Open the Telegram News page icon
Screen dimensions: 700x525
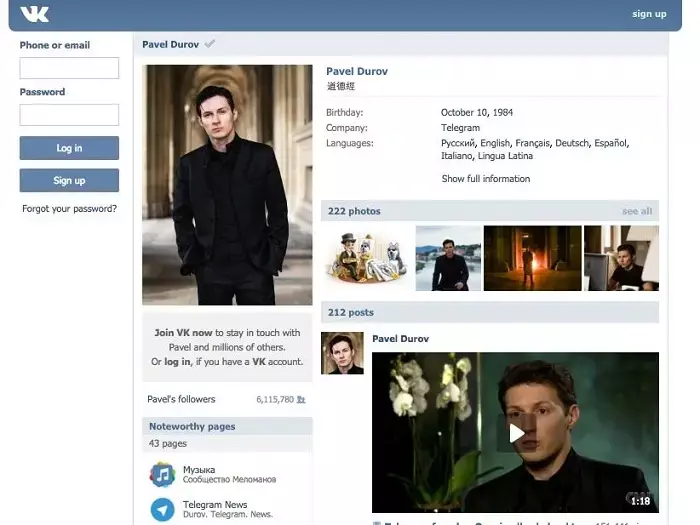point(162,509)
